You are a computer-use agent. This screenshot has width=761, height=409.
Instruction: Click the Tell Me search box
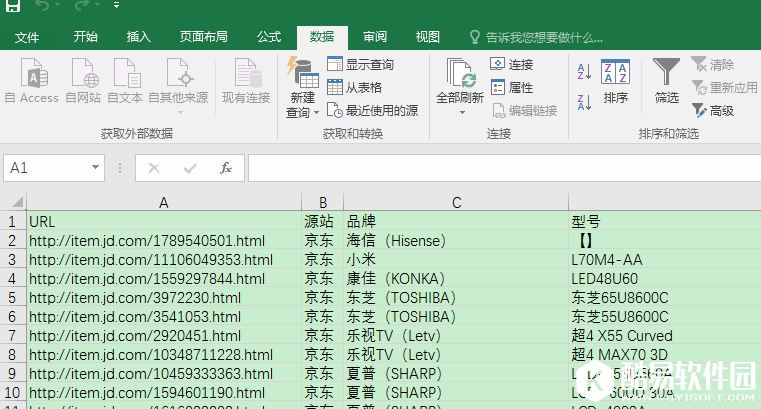(x=544, y=37)
